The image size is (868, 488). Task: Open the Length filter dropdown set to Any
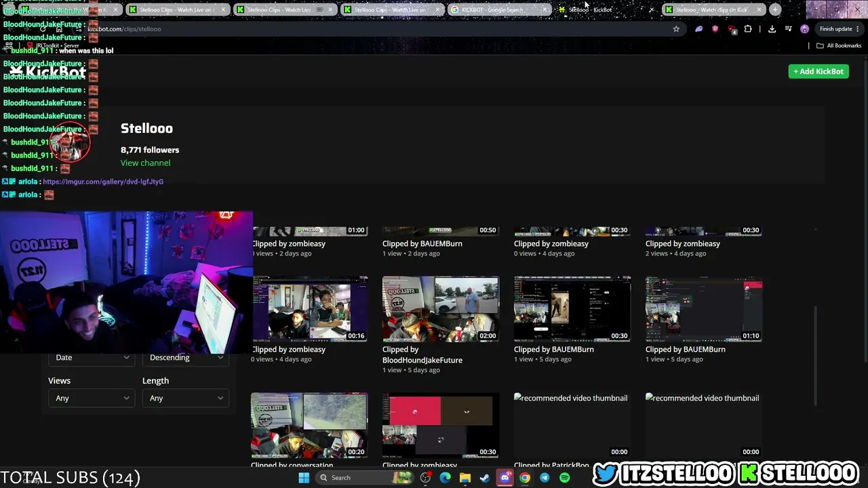tap(185, 398)
